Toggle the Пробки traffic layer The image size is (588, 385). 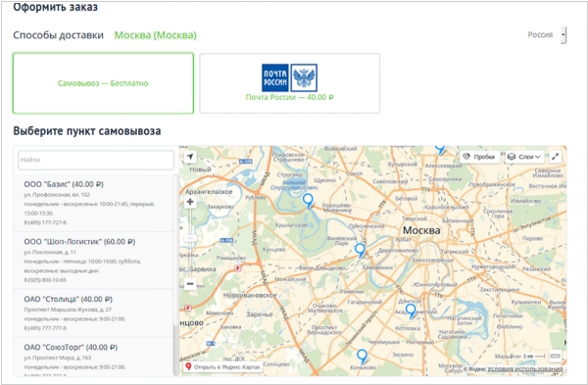[479, 157]
